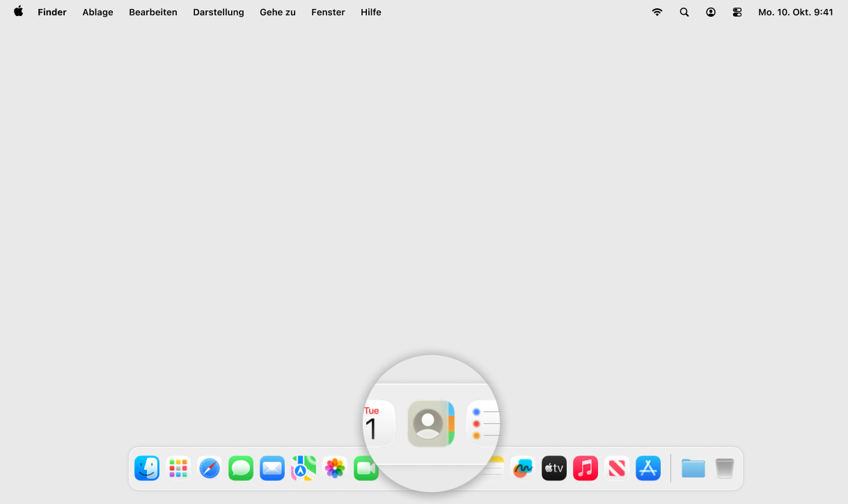Launch Launchpad from the Dock

(x=178, y=468)
